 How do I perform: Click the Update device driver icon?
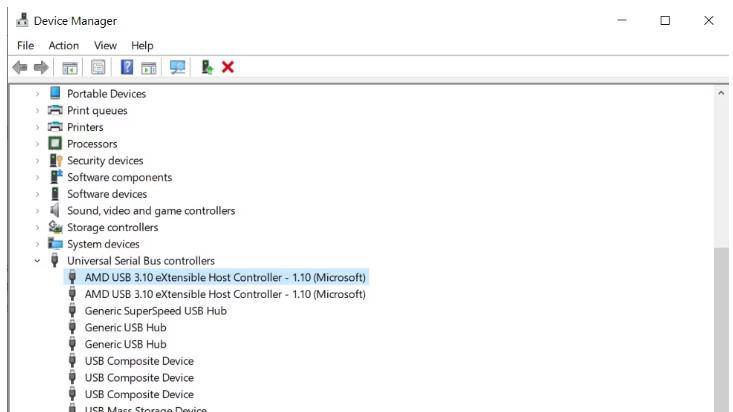[207, 67]
